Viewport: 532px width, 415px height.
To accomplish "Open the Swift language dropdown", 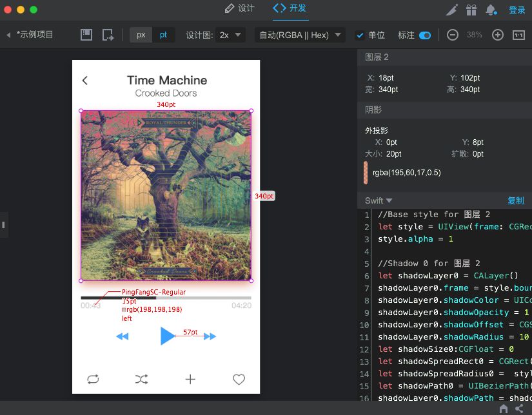I will [379, 200].
